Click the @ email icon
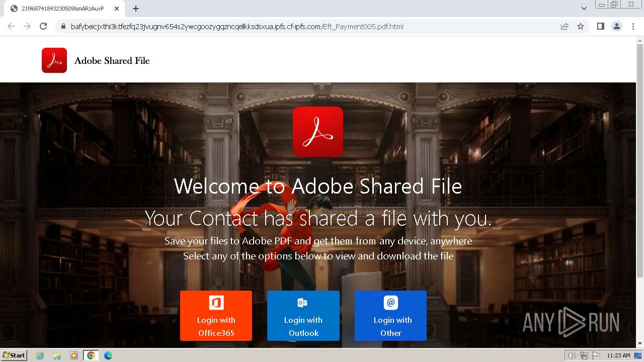This screenshot has height=362, width=644. [391, 303]
